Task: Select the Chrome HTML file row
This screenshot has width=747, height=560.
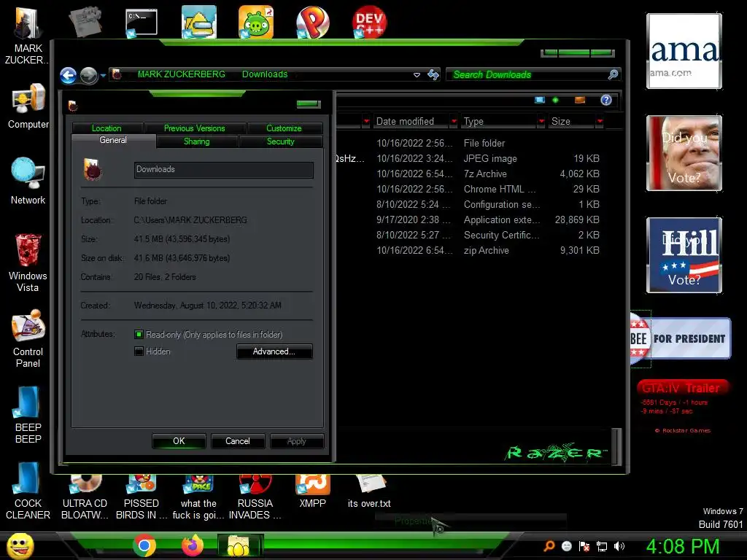Action: coord(468,189)
